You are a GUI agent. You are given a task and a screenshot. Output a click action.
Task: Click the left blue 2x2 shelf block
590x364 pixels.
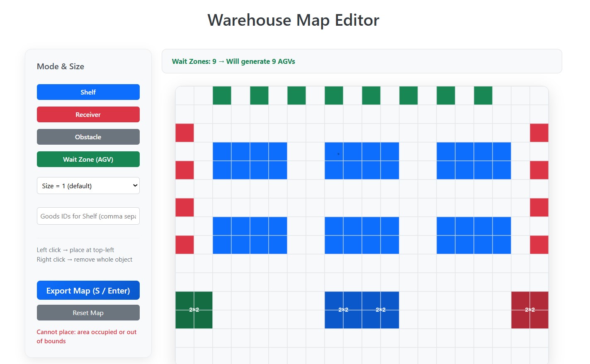343,310
